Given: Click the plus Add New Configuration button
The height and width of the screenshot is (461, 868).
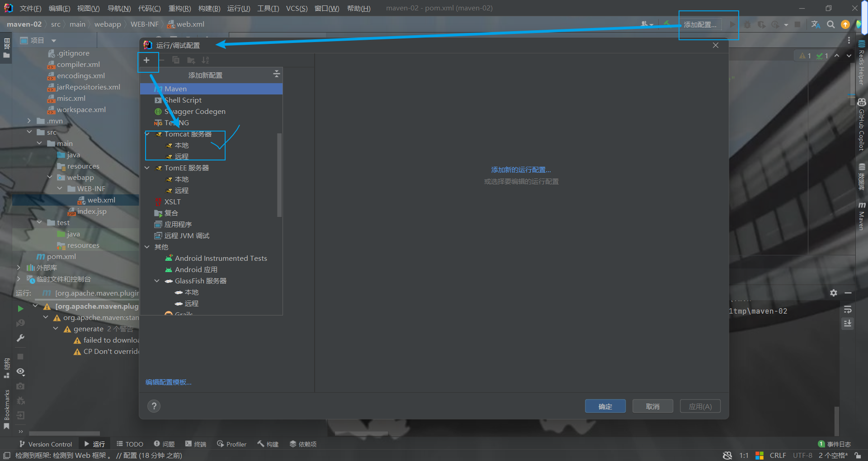Looking at the screenshot, I should 146,60.
